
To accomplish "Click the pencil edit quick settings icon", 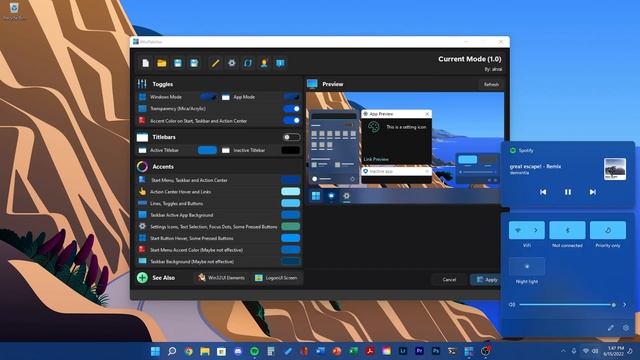I will click(x=610, y=328).
